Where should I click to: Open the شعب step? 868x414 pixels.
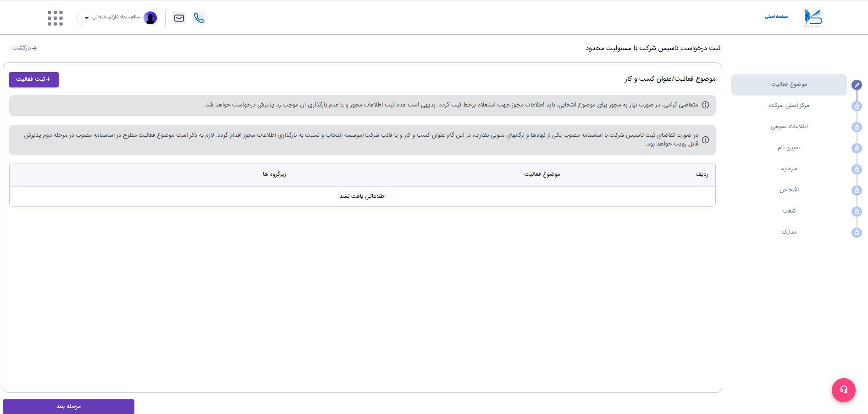(789, 211)
